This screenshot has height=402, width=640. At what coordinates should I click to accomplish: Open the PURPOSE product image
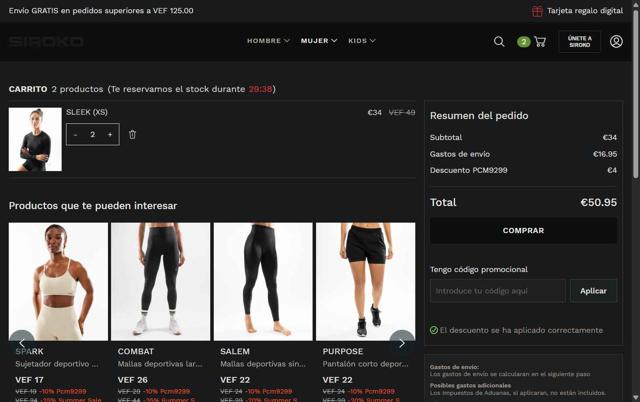click(366, 281)
